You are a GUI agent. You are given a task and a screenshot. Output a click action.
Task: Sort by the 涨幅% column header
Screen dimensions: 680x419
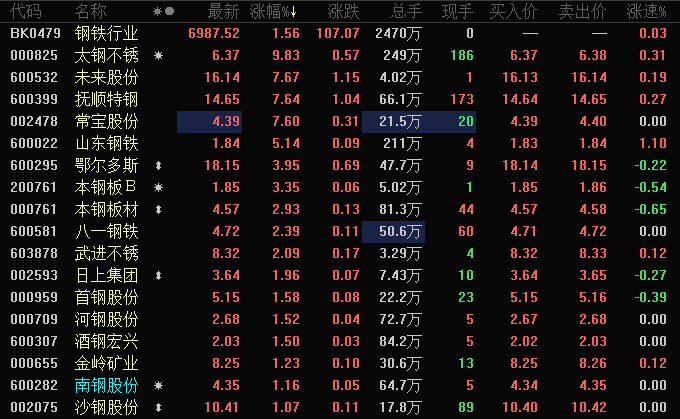(x=274, y=12)
